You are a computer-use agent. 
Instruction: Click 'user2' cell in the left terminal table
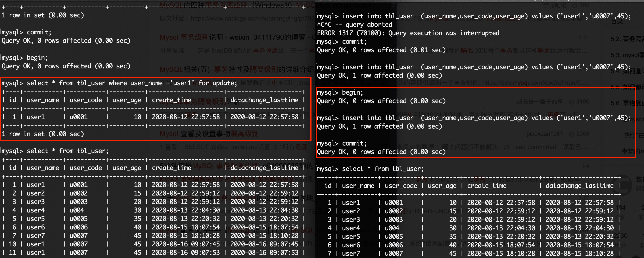click(36, 193)
